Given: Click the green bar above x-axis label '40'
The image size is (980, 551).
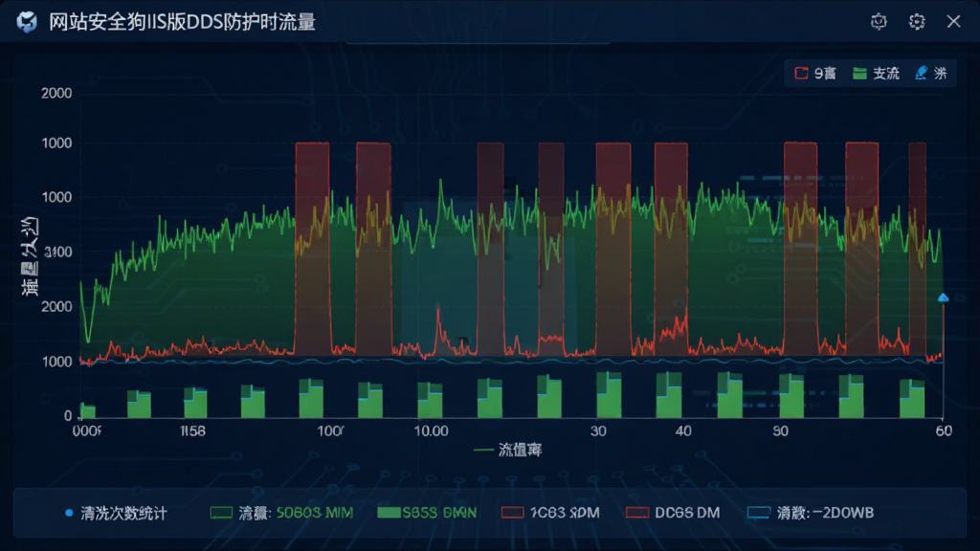Looking at the screenshot, I should 669,395.
